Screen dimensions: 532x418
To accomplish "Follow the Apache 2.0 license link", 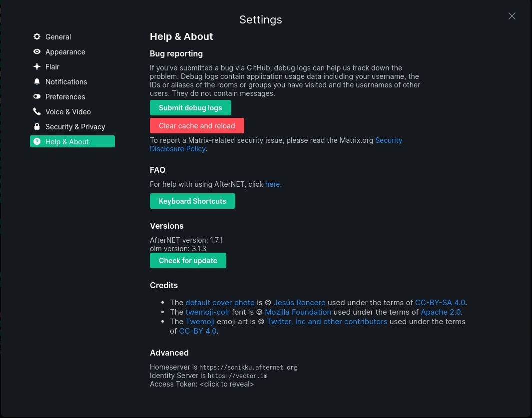I will tap(441, 312).
